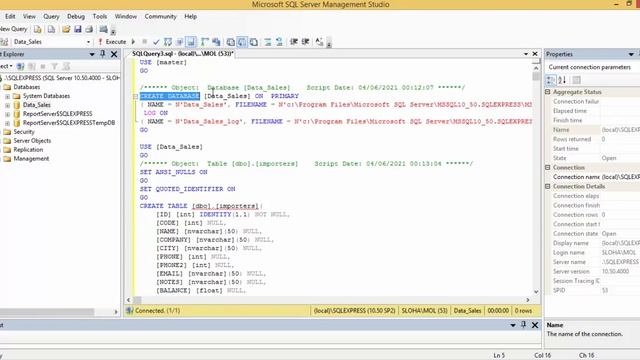640x360 pixels.
Task: Close the SQLQuery3.sql editor tab
Action: click(x=535, y=54)
